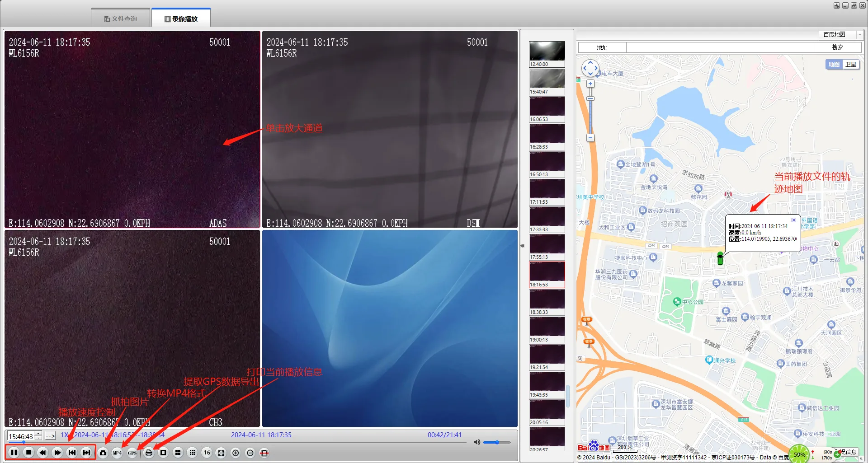Image resolution: width=868 pixels, height=463 pixels.
Task: Decrease the time with the spinner down arrow
Action: tap(38, 439)
